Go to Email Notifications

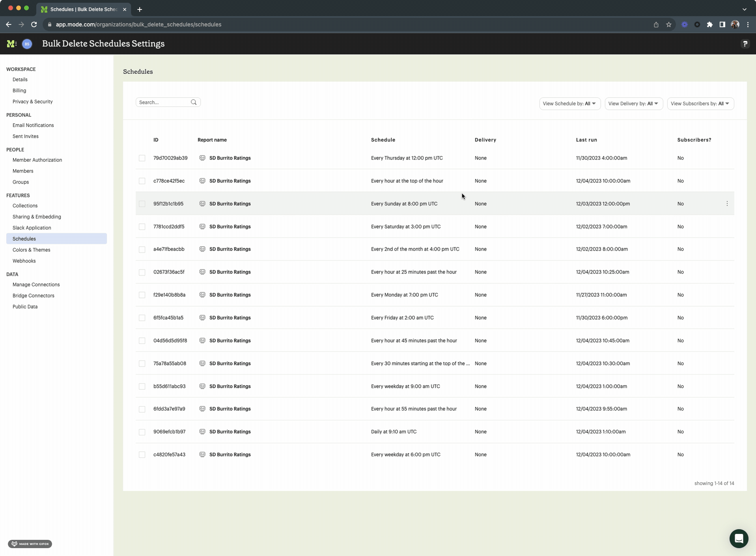[x=33, y=125]
